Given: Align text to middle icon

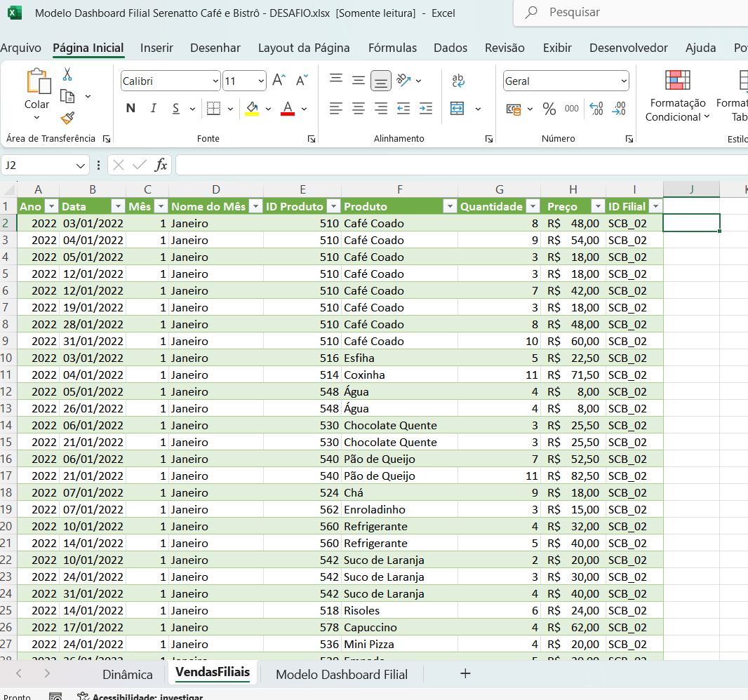Looking at the screenshot, I should (359, 80).
